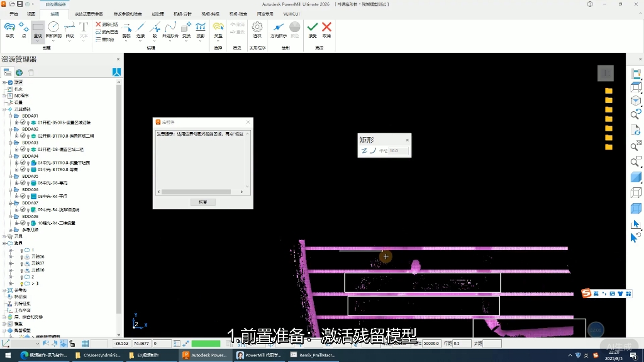This screenshot has width=644, height=362.
Task: Toggle checkmark of toolpath 02 roughing B17R0.8
Action: click(23, 136)
